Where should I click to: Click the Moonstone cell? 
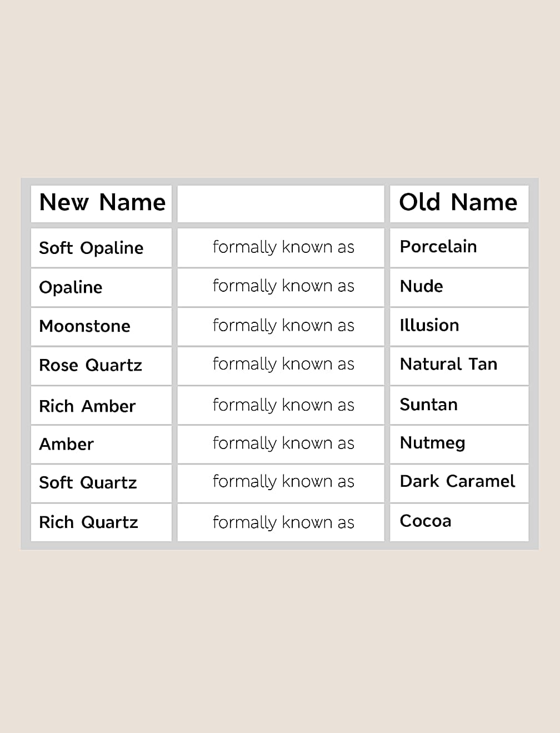[x=85, y=326]
